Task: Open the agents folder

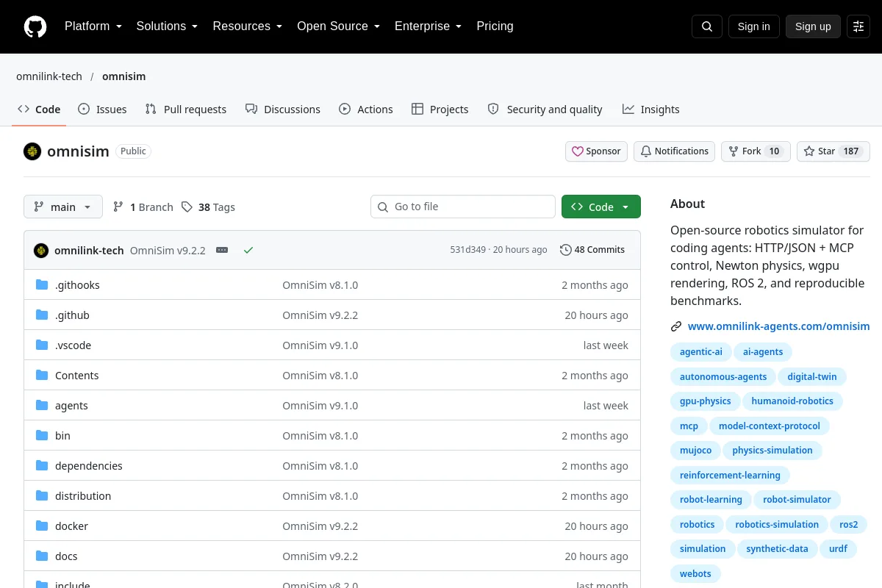Action: pyautogui.click(x=71, y=406)
